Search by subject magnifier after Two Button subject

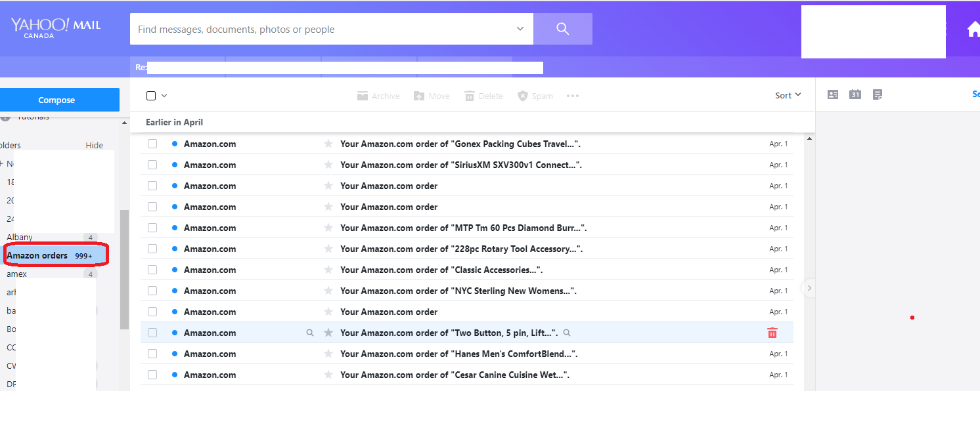(x=567, y=333)
